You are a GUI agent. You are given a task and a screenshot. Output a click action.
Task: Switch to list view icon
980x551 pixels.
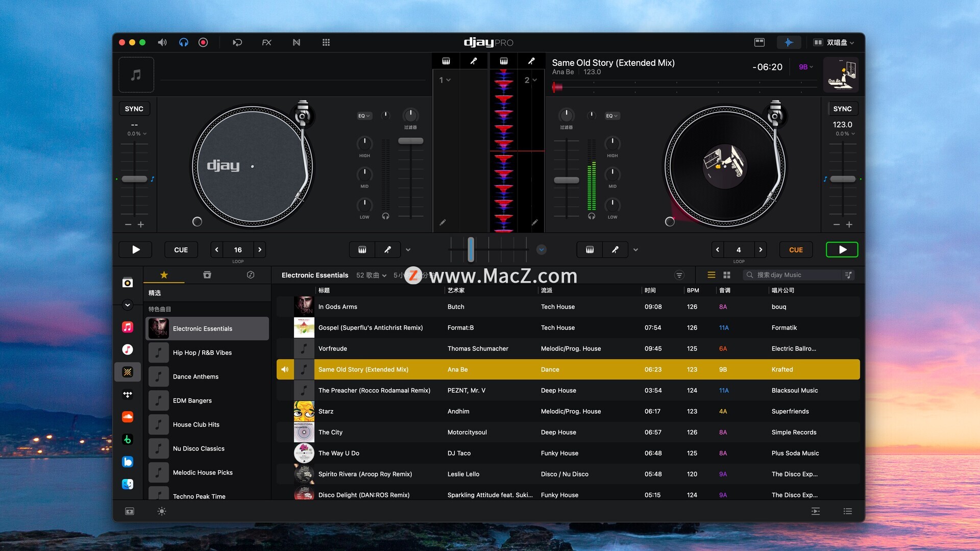click(711, 275)
